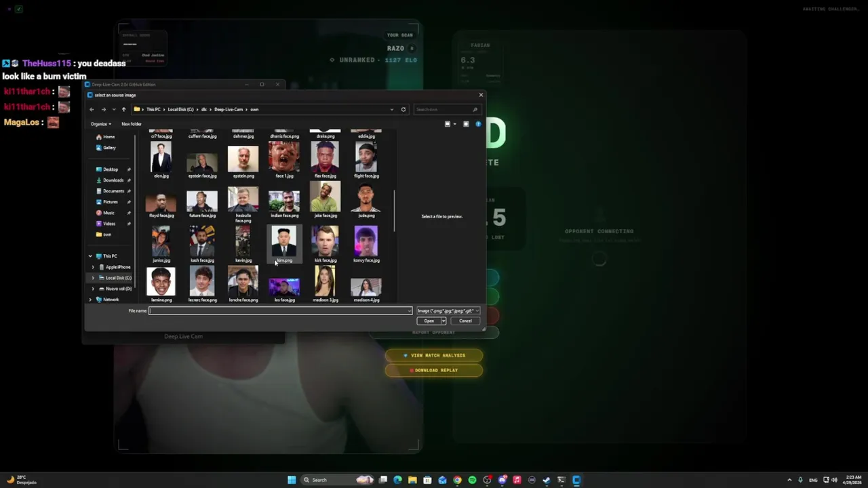The width and height of the screenshot is (868, 488).
Task: Click VIEW MATCH ANALYSIS in background app
Action: (x=434, y=355)
